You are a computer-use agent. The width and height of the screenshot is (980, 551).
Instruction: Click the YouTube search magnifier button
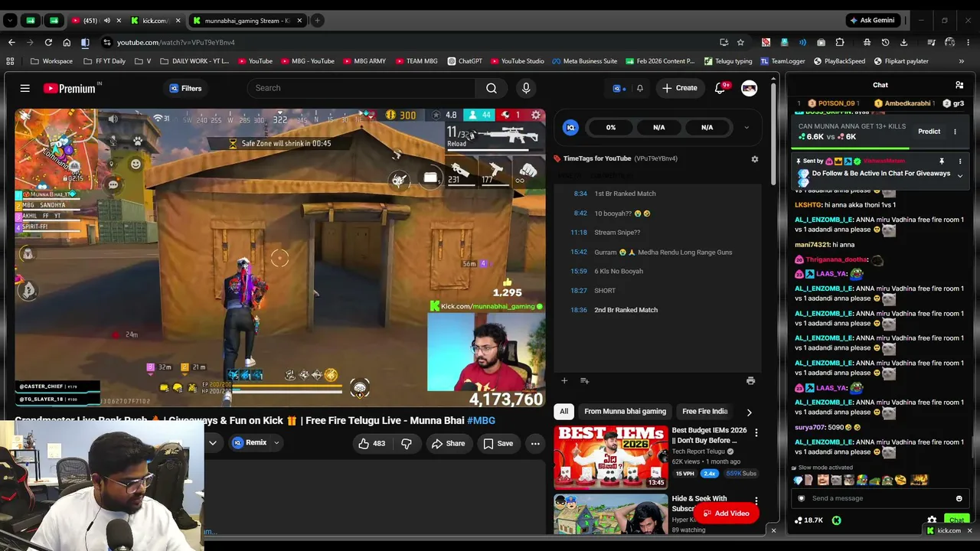492,88
